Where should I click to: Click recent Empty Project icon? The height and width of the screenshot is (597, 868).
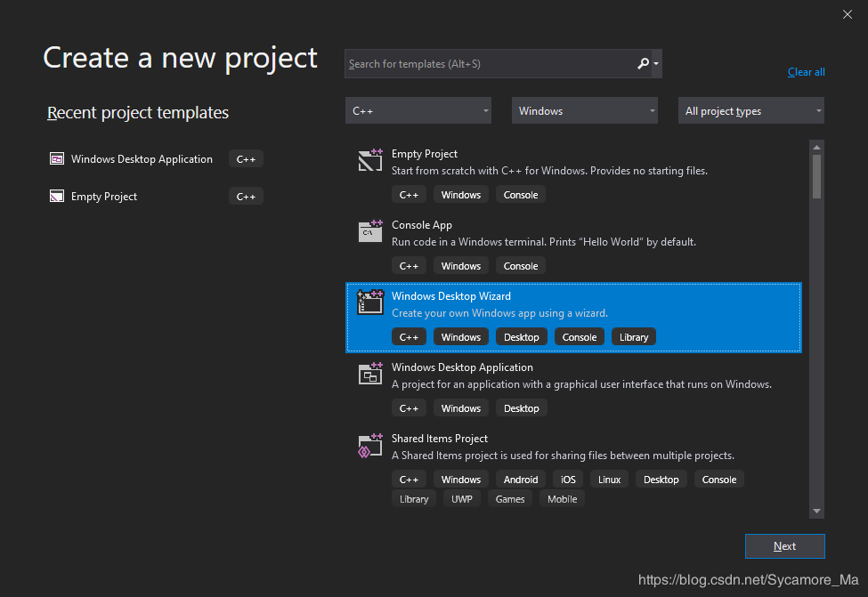pos(57,197)
